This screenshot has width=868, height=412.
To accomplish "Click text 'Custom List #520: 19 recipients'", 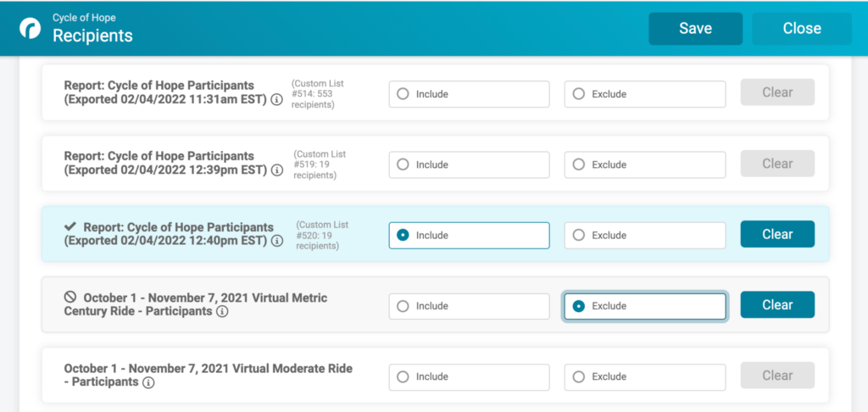I will pos(322,236).
